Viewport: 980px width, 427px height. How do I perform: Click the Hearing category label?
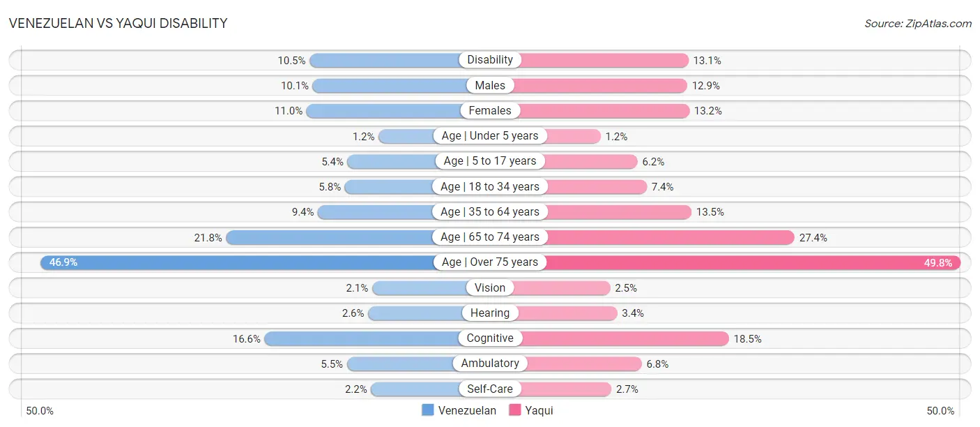pos(490,313)
